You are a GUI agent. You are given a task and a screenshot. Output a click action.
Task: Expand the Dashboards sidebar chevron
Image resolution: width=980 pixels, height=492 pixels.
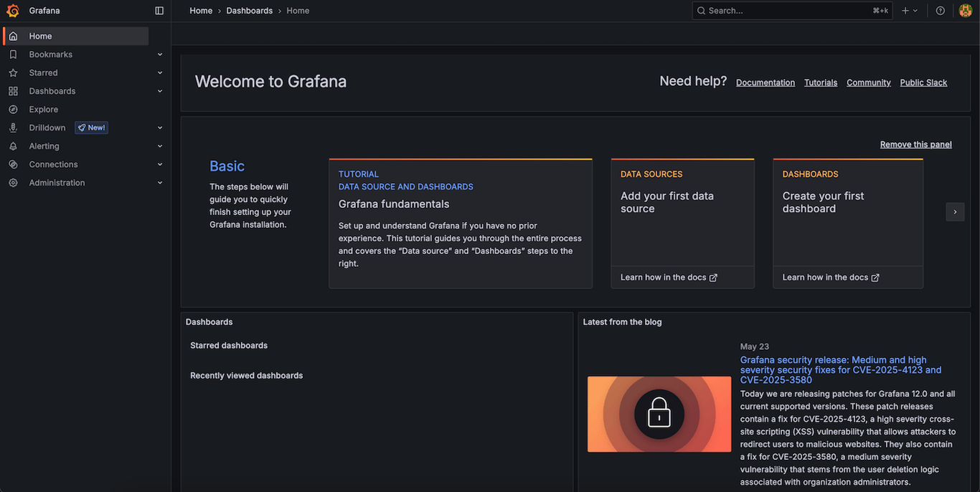159,90
